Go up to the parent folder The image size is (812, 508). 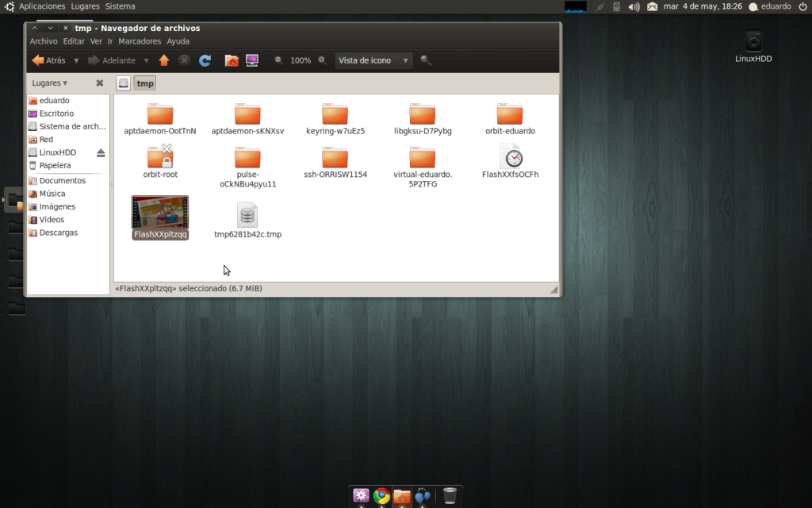[164, 60]
